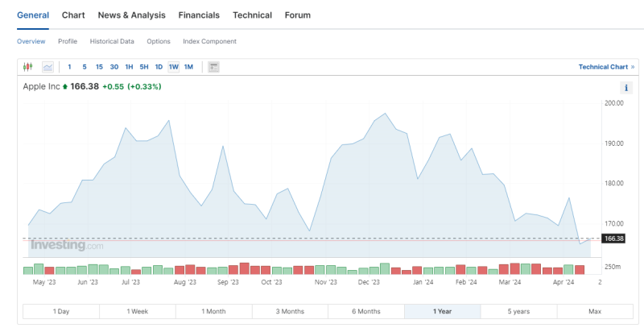Click the Jul '23 date label
This screenshot has height=328, width=644.
click(x=130, y=282)
